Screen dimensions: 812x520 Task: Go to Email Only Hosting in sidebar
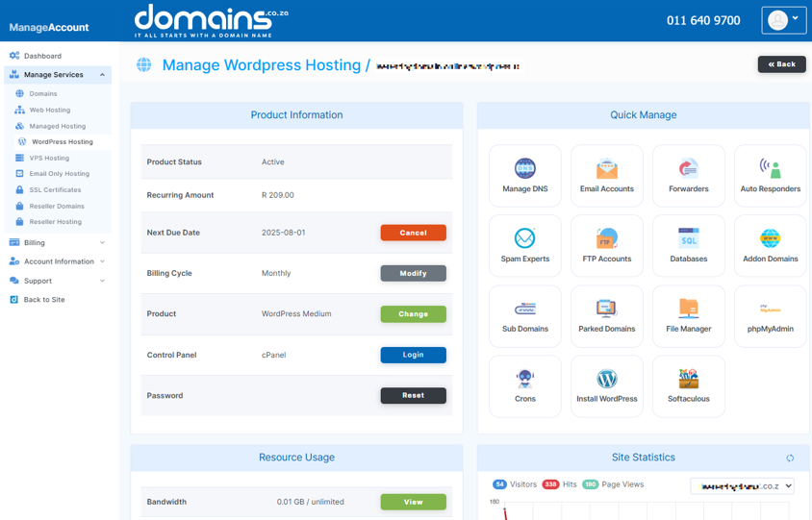59,173
